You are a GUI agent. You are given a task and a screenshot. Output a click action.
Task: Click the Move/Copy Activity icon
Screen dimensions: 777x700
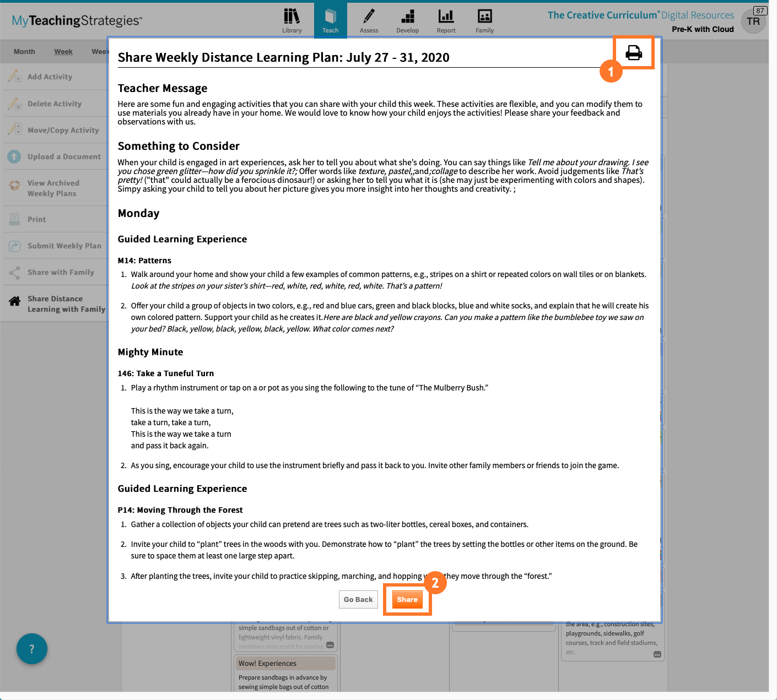point(15,130)
